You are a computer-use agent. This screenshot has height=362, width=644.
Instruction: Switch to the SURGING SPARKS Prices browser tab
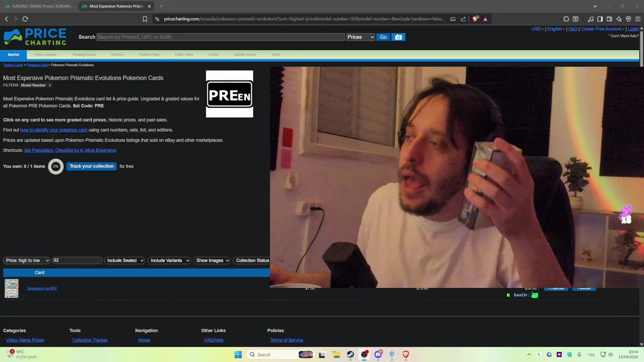38,6
